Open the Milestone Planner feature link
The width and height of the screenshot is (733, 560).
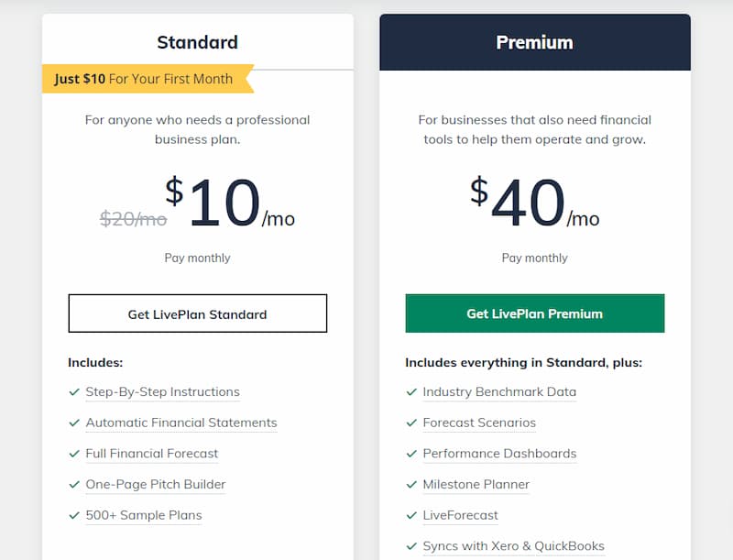click(x=476, y=484)
